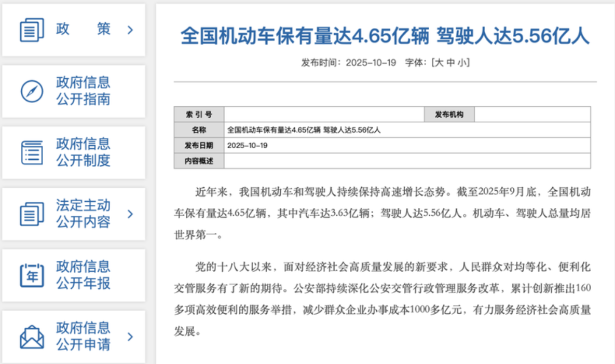The width and height of the screenshot is (615, 364).
Task: Open the 政府信息公开指南 text label
Action: (x=83, y=91)
